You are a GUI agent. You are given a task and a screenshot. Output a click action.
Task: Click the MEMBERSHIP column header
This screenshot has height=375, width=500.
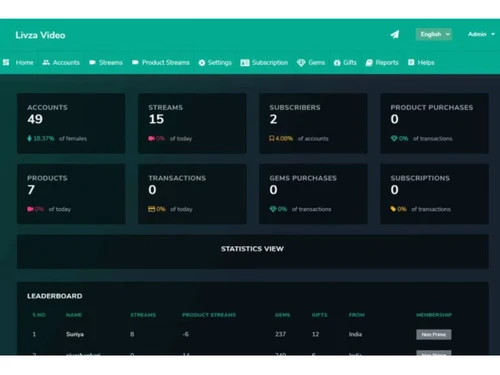pyautogui.click(x=434, y=315)
